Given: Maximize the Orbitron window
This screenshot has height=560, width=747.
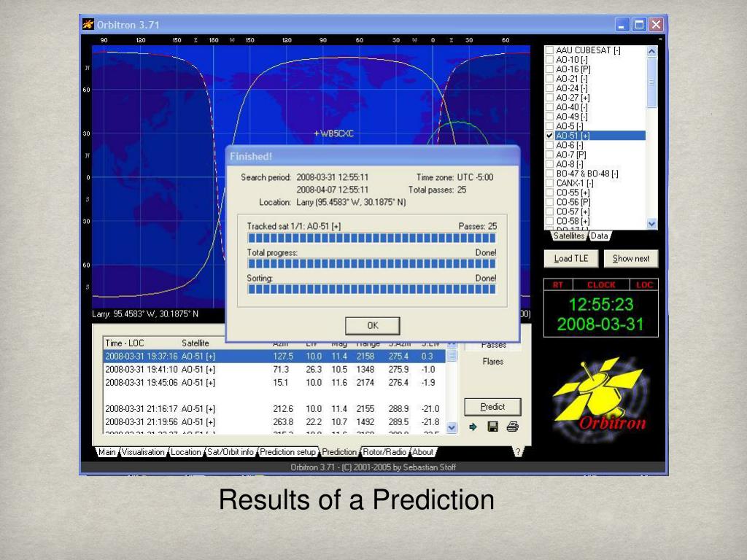Looking at the screenshot, I should (x=639, y=25).
